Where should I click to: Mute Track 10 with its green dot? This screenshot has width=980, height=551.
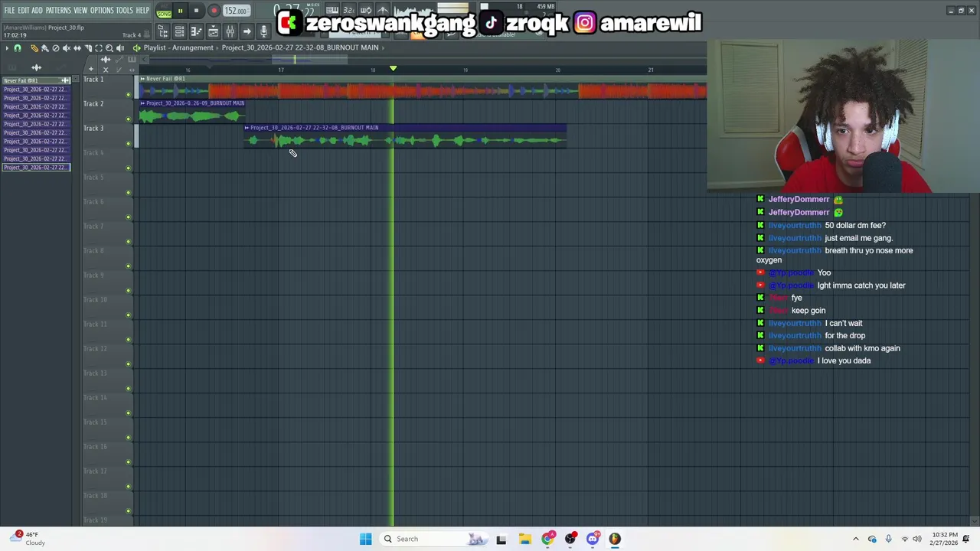pyautogui.click(x=128, y=315)
